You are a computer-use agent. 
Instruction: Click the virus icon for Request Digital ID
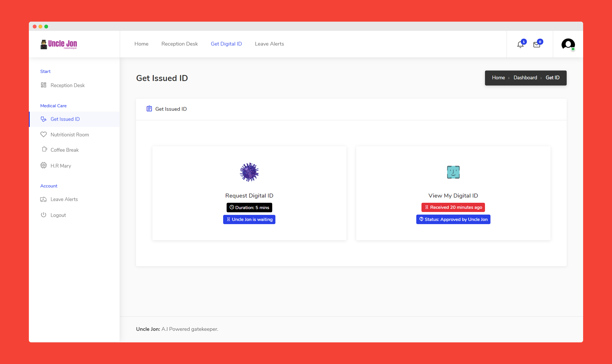pos(249,172)
